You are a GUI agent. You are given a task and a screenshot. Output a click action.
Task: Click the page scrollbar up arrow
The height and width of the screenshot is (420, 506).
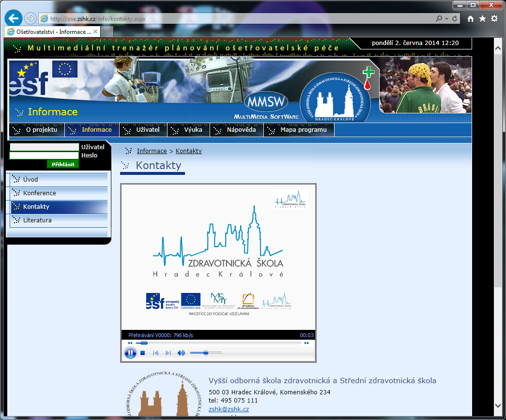(498, 48)
